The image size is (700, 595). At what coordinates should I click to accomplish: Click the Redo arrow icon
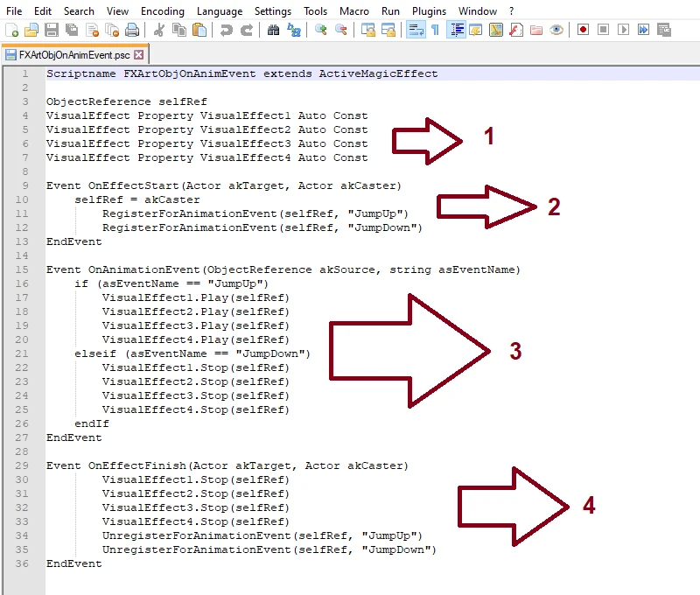coord(247,30)
